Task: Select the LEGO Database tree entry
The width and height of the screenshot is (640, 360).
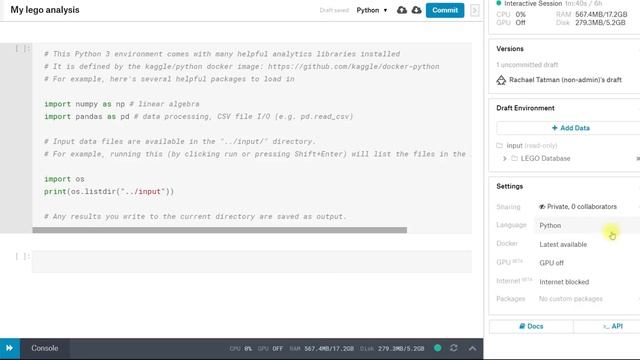Action: 545,158
